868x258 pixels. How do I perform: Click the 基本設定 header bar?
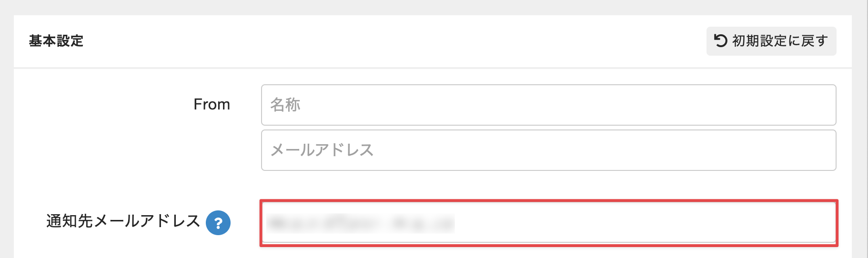coord(381,41)
